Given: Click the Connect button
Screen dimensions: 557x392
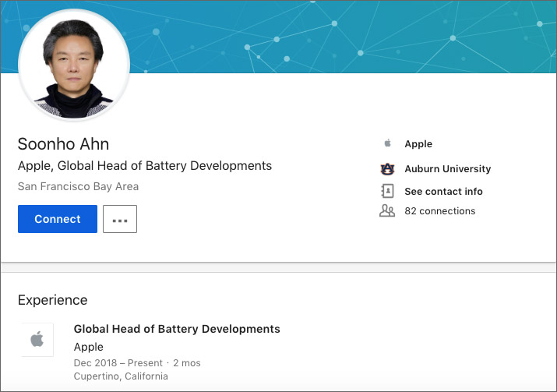Looking at the screenshot, I should click(x=58, y=219).
